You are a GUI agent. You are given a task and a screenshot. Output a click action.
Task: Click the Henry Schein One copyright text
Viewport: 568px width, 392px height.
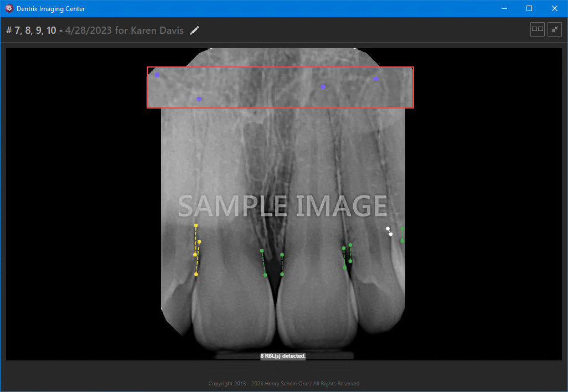click(283, 384)
